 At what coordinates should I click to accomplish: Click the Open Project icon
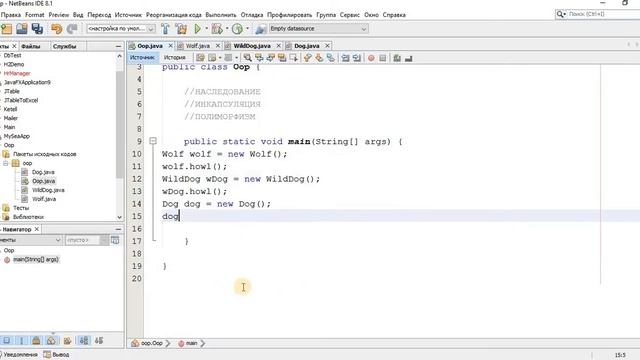[x=22, y=29]
